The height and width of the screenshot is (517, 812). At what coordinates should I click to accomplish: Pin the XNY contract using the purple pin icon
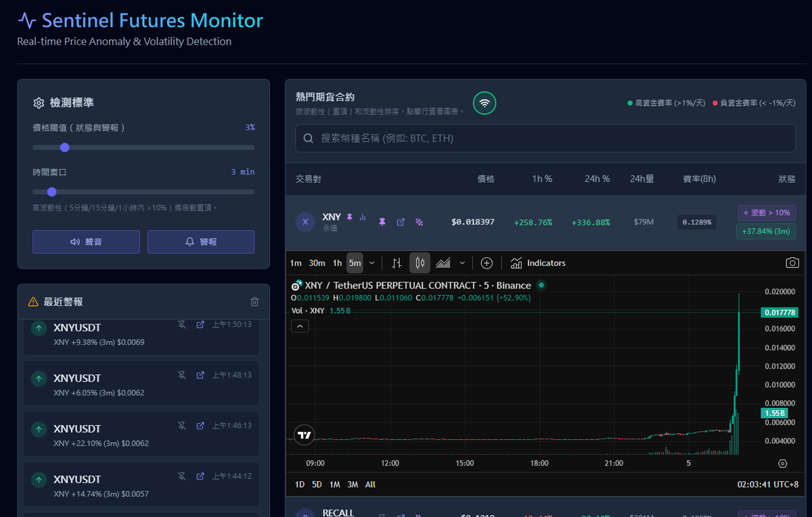click(x=382, y=222)
